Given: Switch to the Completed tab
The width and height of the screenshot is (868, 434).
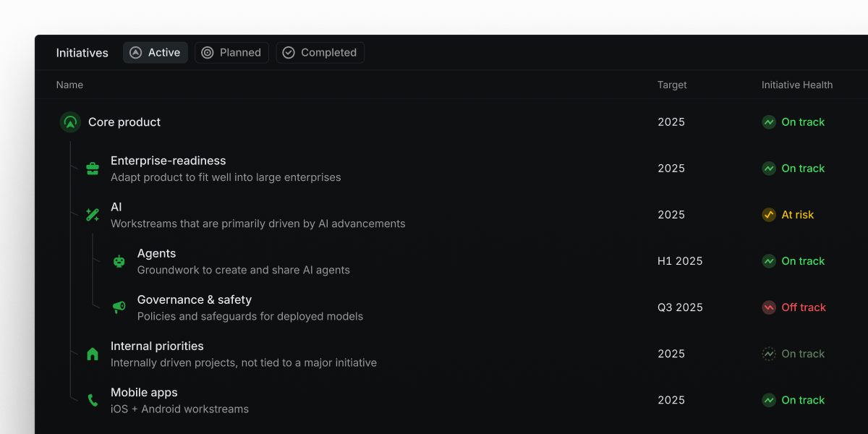Looking at the screenshot, I should pyautogui.click(x=320, y=52).
